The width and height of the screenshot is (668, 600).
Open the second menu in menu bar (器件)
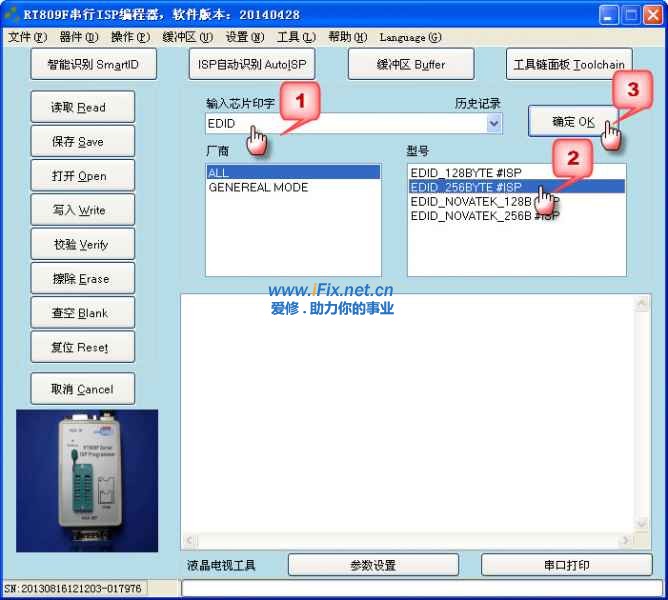click(x=78, y=37)
